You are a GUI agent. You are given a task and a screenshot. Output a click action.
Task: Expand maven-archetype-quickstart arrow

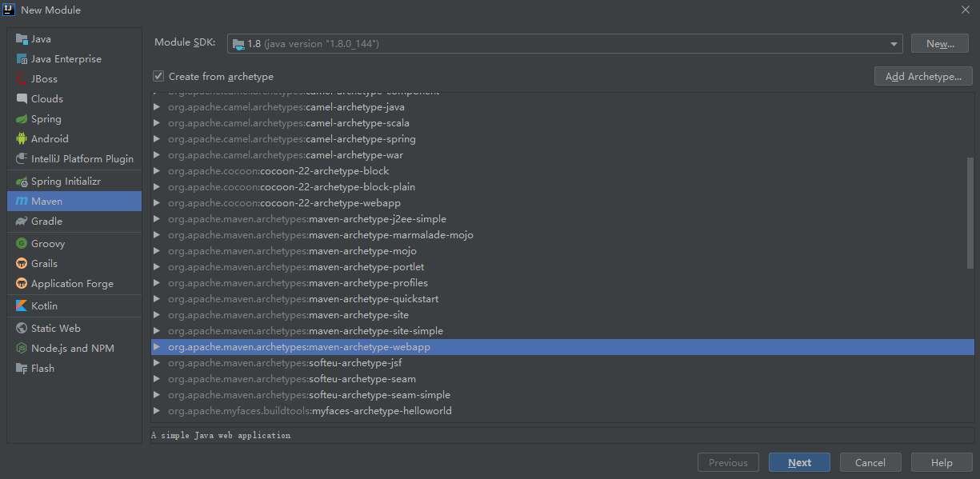pyautogui.click(x=158, y=299)
